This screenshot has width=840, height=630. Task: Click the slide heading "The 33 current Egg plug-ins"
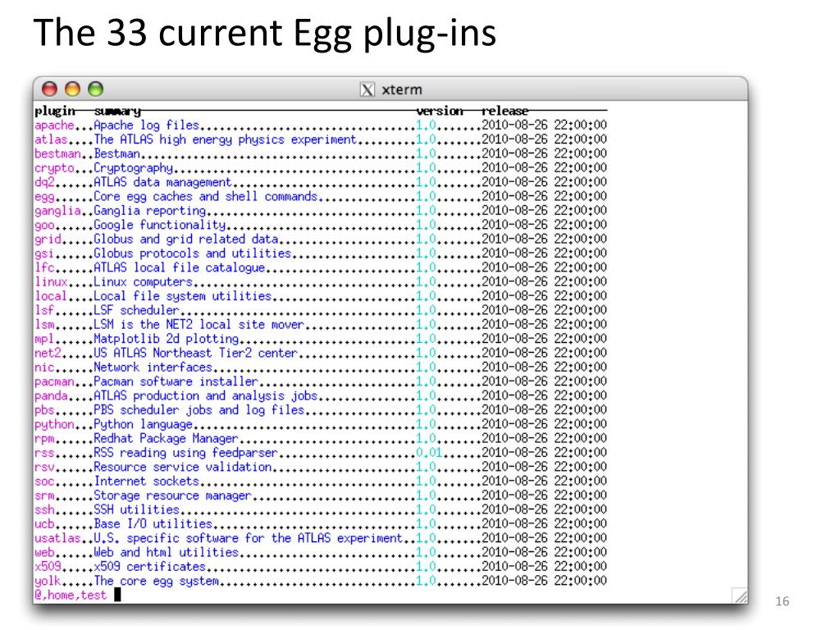pyautogui.click(x=265, y=32)
